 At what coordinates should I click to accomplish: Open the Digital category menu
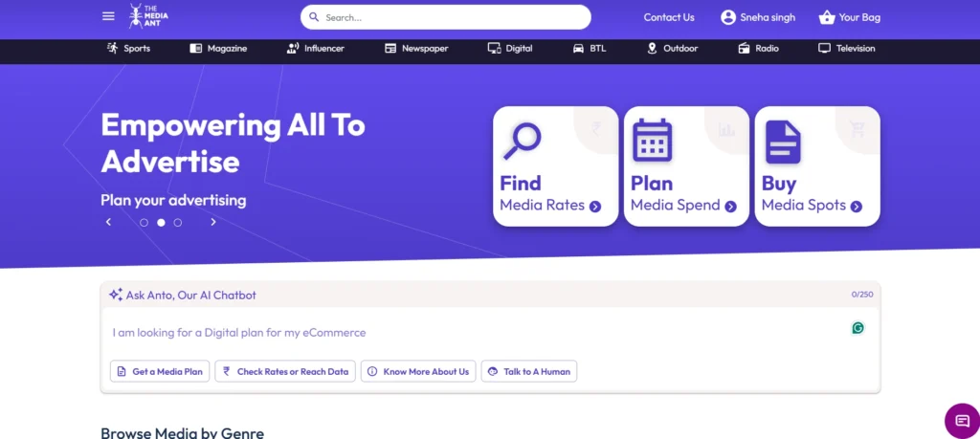pyautogui.click(x=510, y=48)
